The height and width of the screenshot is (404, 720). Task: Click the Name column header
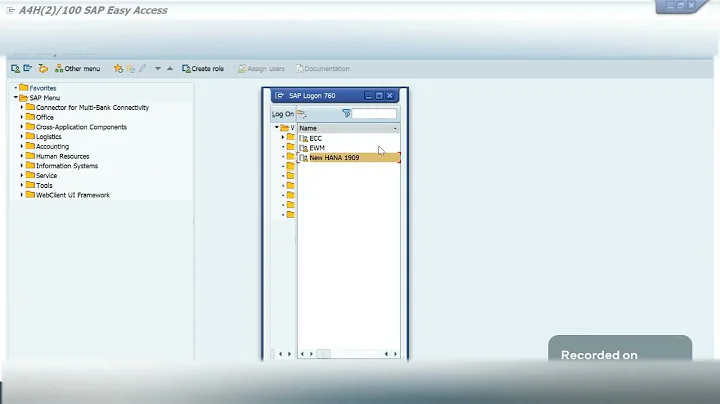[349, 128]
